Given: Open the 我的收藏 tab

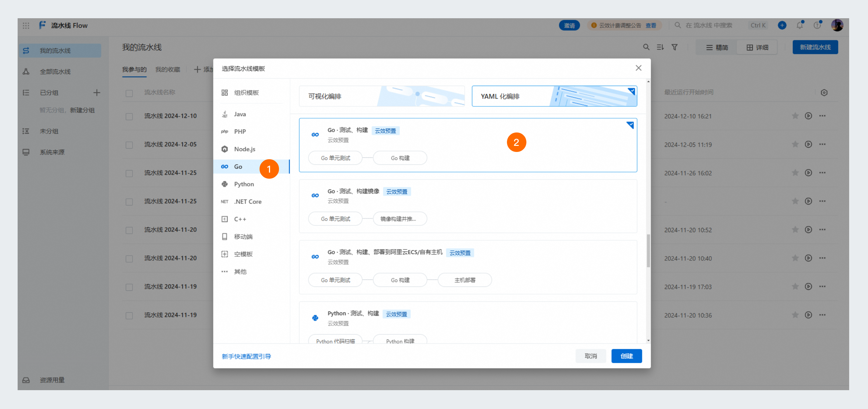Looking at the screenshot, I should pyautogui.click(x=167, y=70).
